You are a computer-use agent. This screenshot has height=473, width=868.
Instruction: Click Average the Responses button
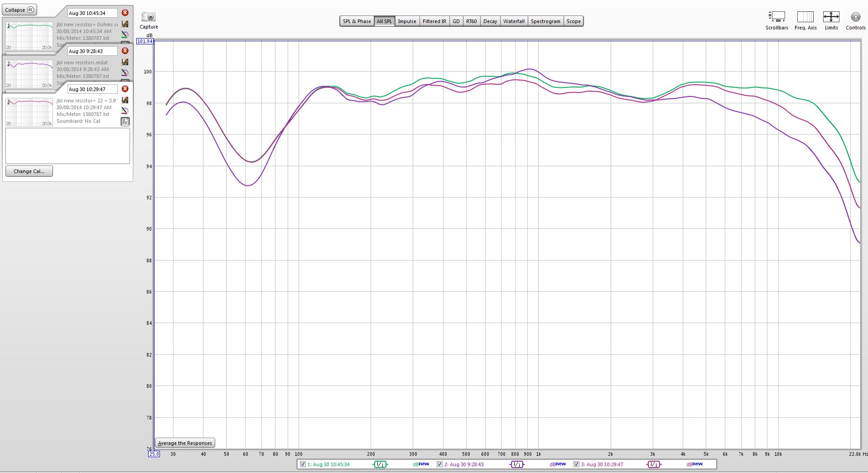pos(185,443)
